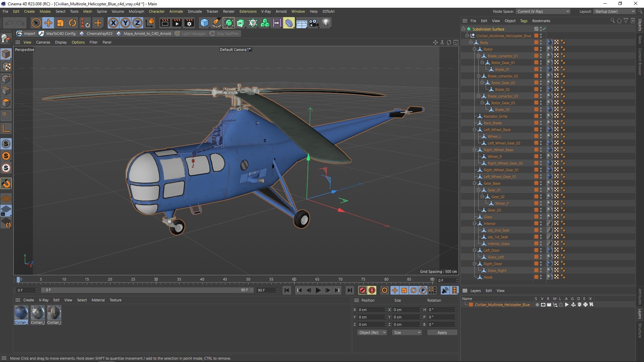
Task: Open the Layout Startup dropdown
Action: [614, 11]
